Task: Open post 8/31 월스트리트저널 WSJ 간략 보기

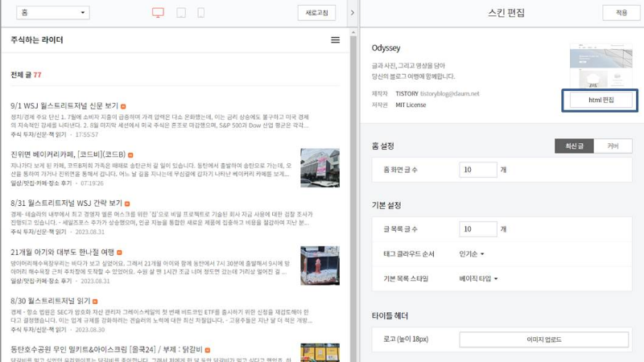Action: click(67, 204)
